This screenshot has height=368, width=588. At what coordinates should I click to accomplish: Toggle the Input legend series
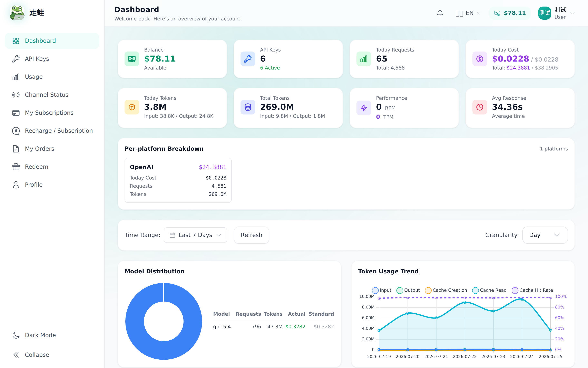click(381, 290)
